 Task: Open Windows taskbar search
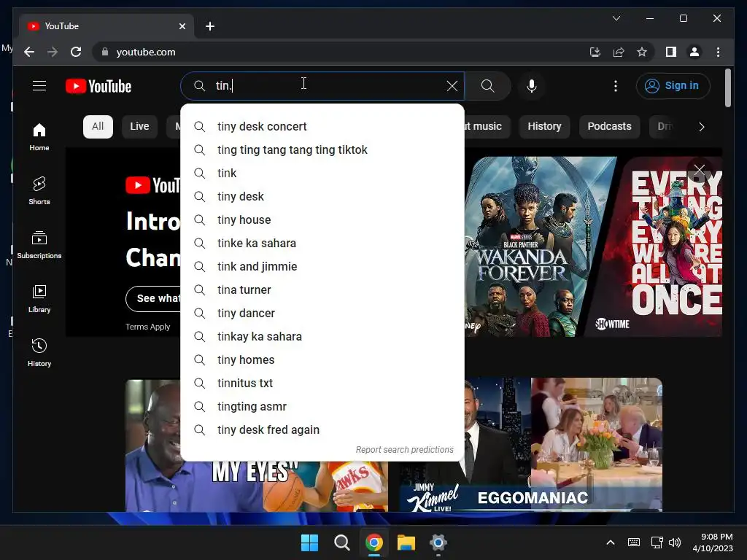tap(341, 542)
